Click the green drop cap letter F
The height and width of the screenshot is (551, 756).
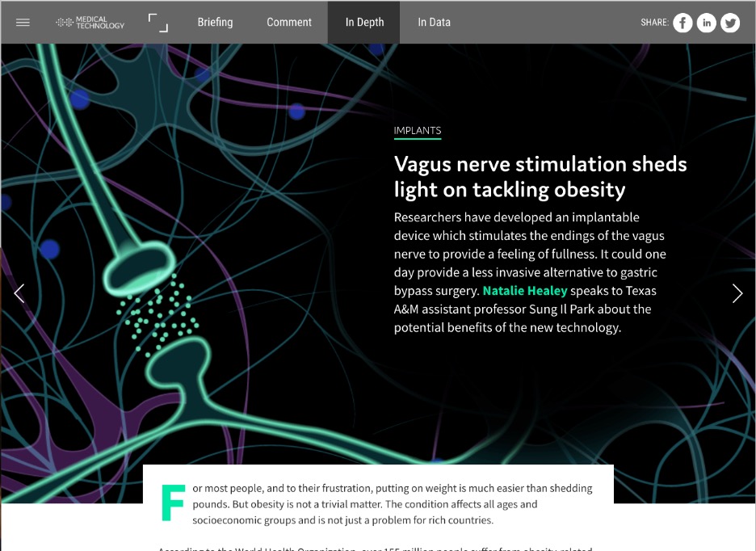point(173,503)
